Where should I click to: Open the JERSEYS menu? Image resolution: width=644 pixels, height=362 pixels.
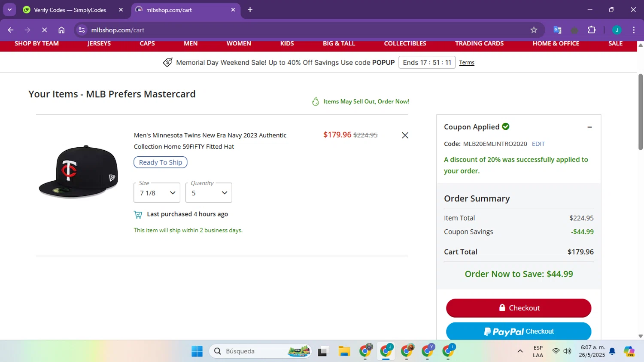click(x=99, y=43)
